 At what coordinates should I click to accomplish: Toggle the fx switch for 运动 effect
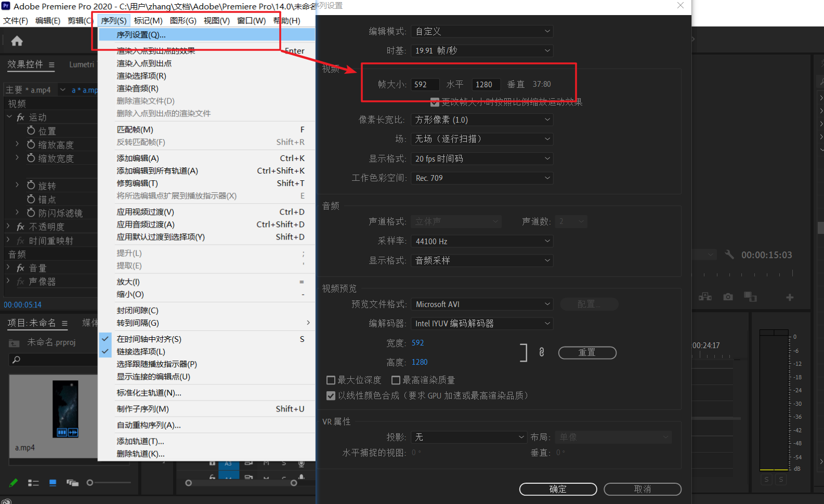pos(21,117)
